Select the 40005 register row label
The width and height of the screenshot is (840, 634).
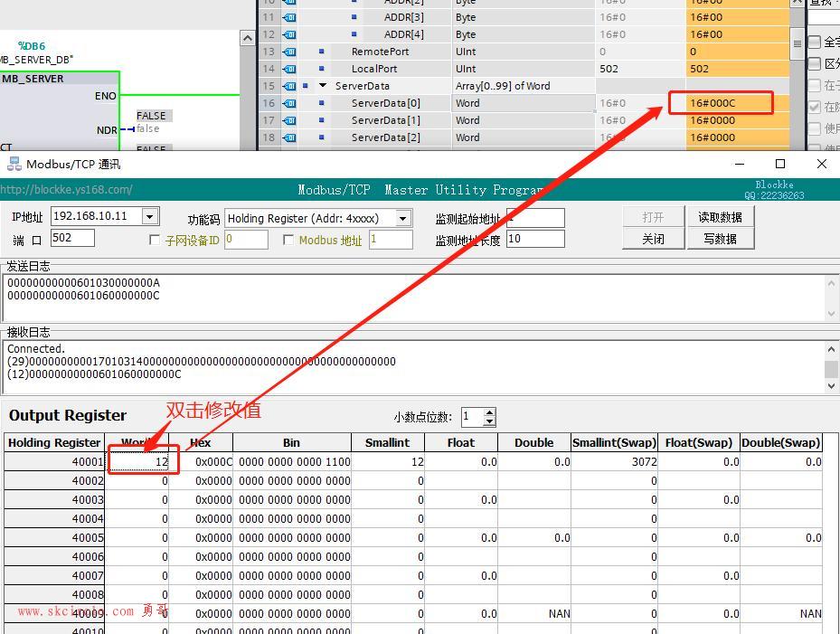[x=54, y=537]
